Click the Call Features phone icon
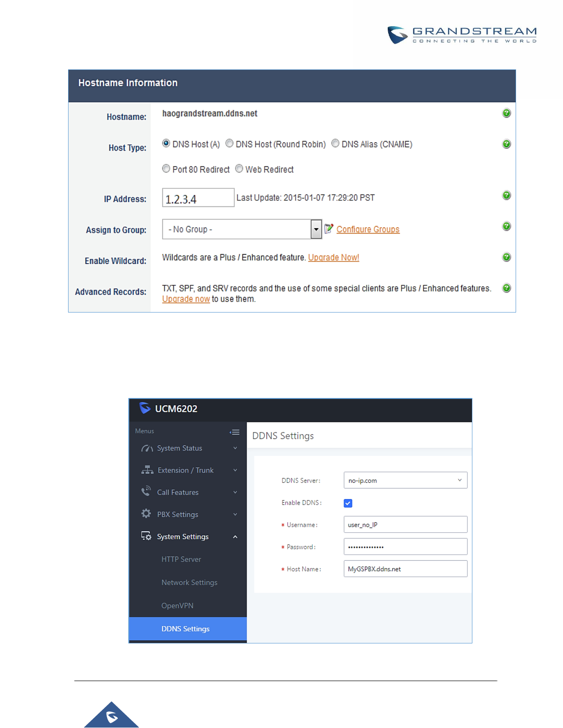563x728 pixels. point(146,491)
